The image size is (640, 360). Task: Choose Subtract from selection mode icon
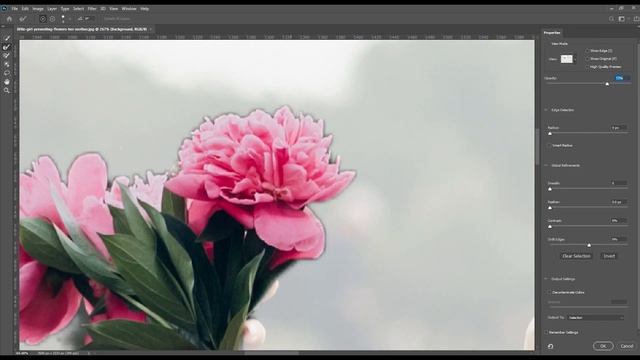(52, 19)
